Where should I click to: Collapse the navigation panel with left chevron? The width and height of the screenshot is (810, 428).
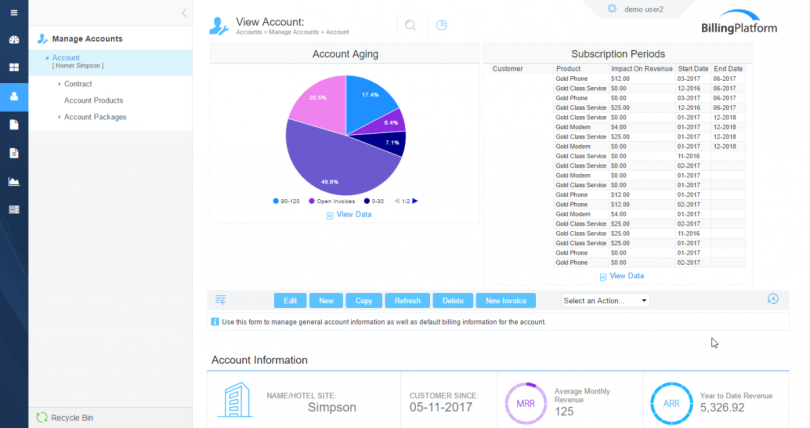pyautogui.click(x=183, y=12)
